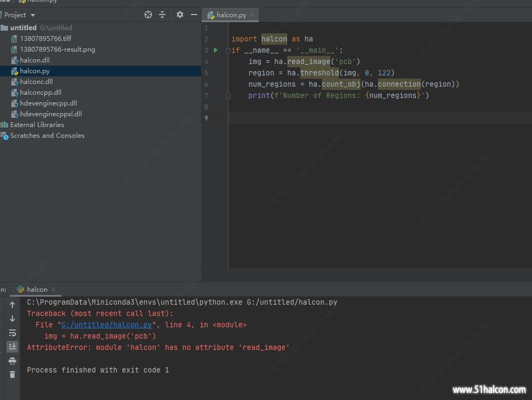Toggle Scroll to End in console

[x=12, y=347]
